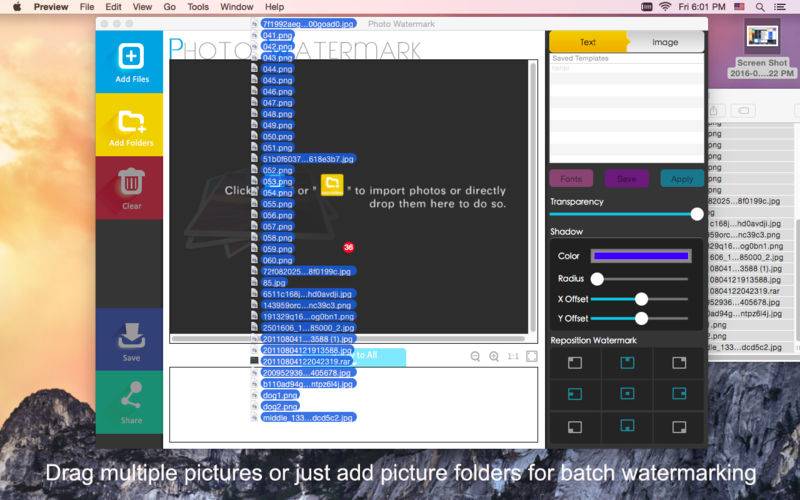Reposition watermark to middle right

pyautogui.click(x=679, y=393)
